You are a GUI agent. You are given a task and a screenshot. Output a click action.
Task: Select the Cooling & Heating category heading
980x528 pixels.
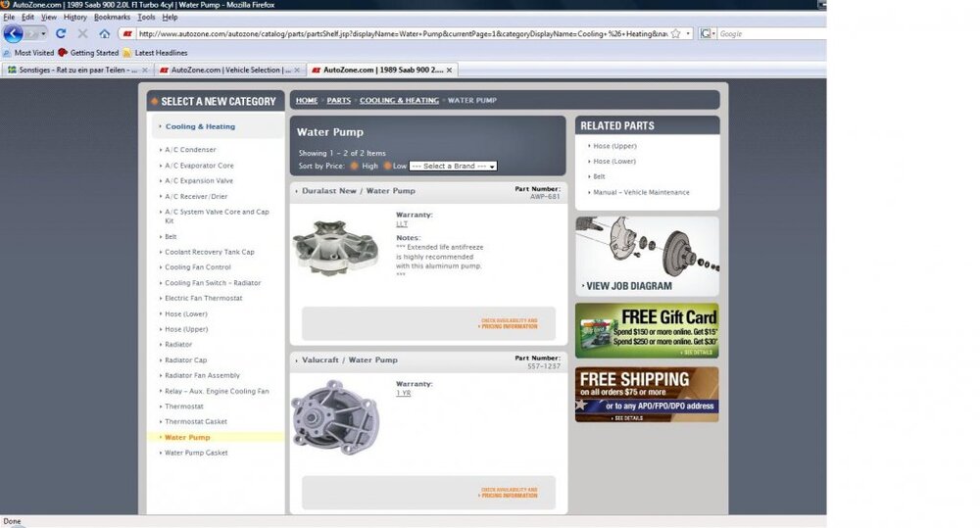pos(200,126)
